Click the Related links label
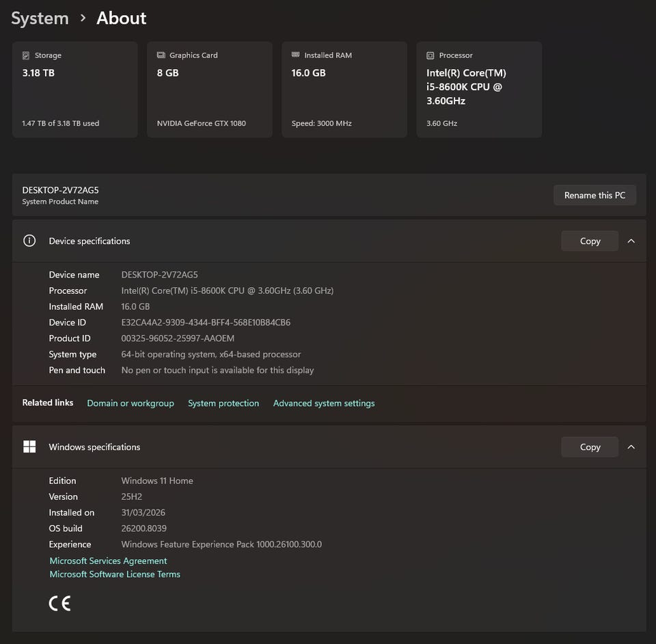Image resolution: width=656 pixels, height=644 pixels. (48, 403)
